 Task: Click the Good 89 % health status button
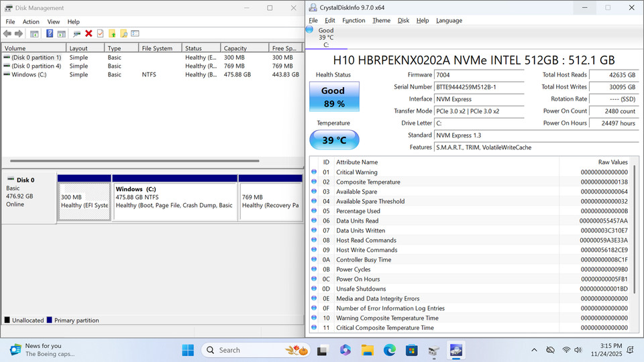(x=334, y=97)
